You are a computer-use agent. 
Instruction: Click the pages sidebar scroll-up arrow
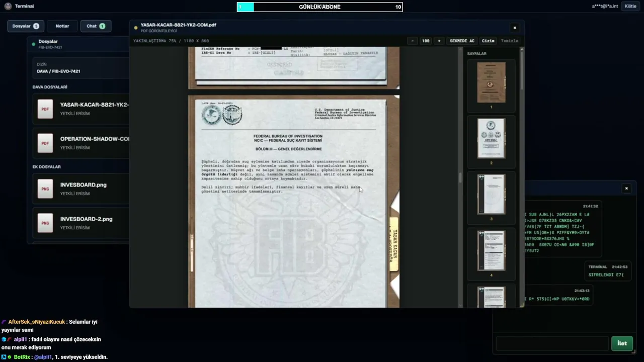click(x=522, y=49)
